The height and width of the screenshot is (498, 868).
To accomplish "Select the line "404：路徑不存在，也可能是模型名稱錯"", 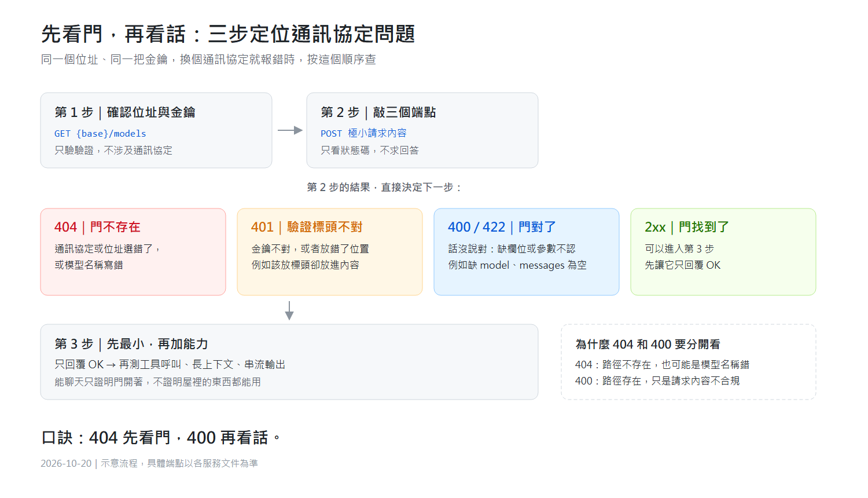I will click(662, 365).
